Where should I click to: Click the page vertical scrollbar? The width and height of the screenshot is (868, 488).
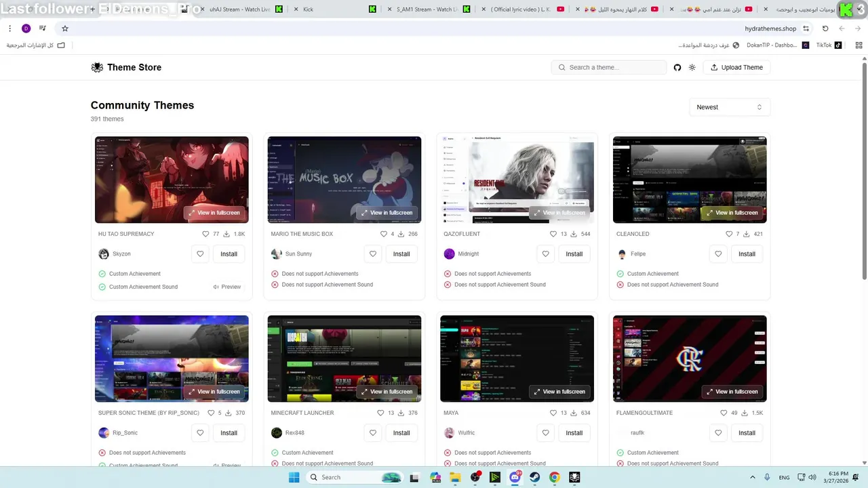click(864, 169)
